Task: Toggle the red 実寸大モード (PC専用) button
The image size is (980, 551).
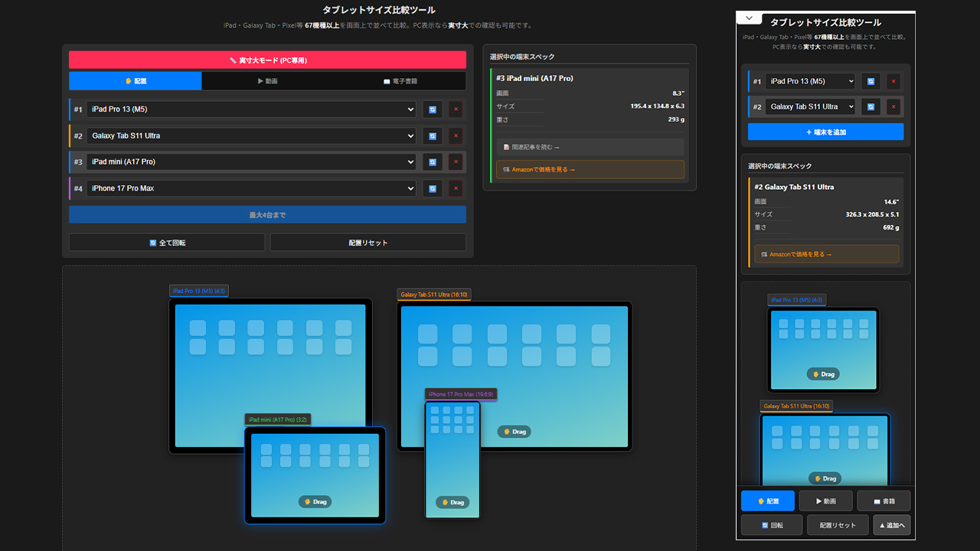Action: [267, 60]
